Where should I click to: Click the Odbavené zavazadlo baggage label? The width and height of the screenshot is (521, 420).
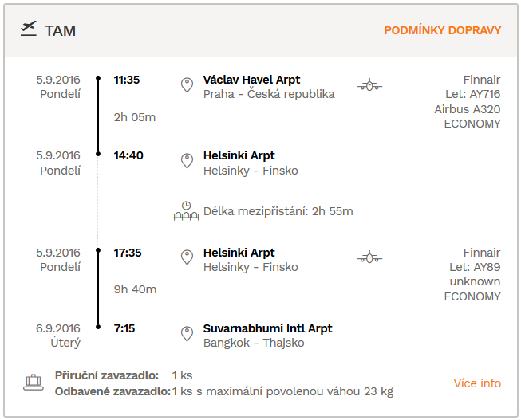(112, 391)
